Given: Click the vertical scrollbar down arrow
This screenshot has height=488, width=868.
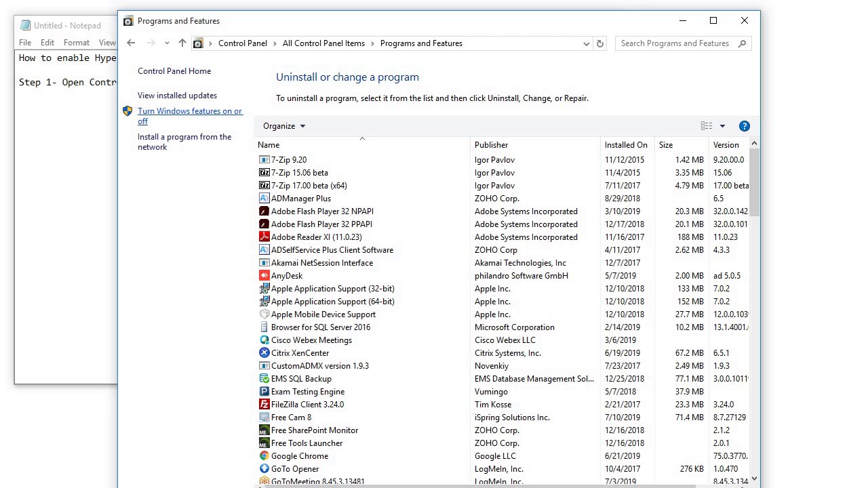Looking at the screenshot, I should pyautogui.click(x=754, y=479).
